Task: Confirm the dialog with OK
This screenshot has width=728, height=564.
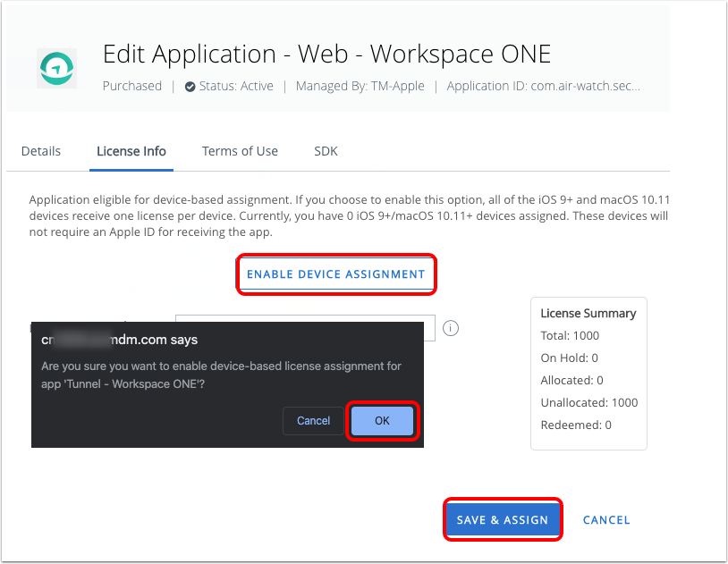Action: pyautogui.click(x=382, y=421)
